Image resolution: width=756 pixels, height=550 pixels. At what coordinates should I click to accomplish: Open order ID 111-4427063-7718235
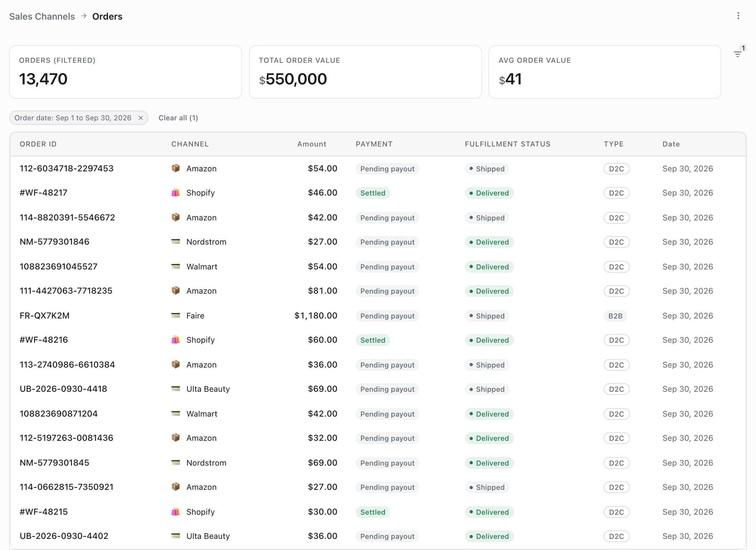[x=66, y=291]
